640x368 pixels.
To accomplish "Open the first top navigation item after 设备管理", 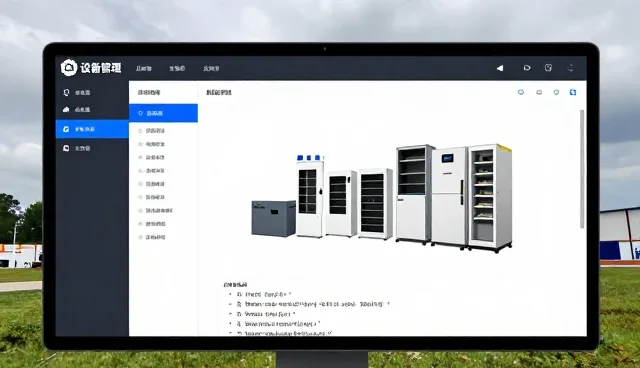I will coord(144,69).
